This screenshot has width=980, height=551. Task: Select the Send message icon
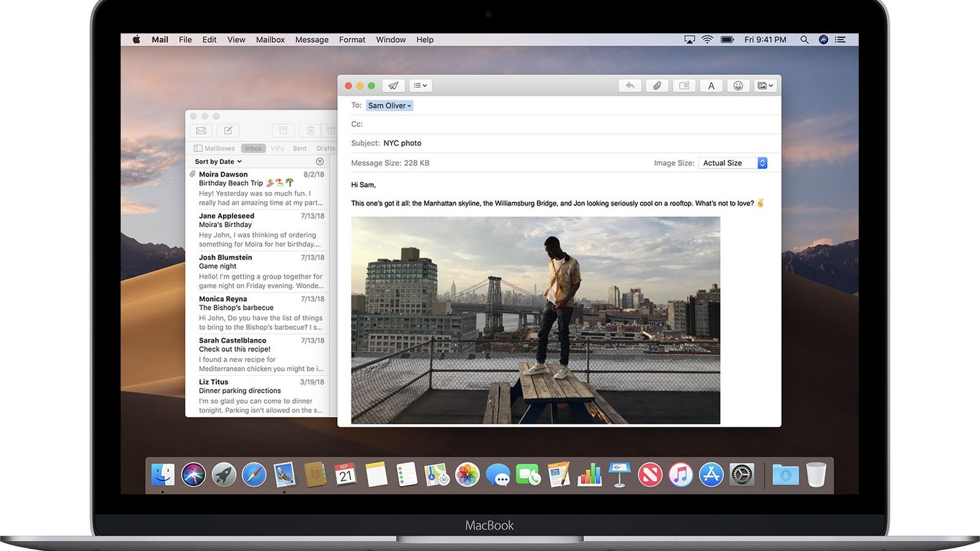click(392, 86)
